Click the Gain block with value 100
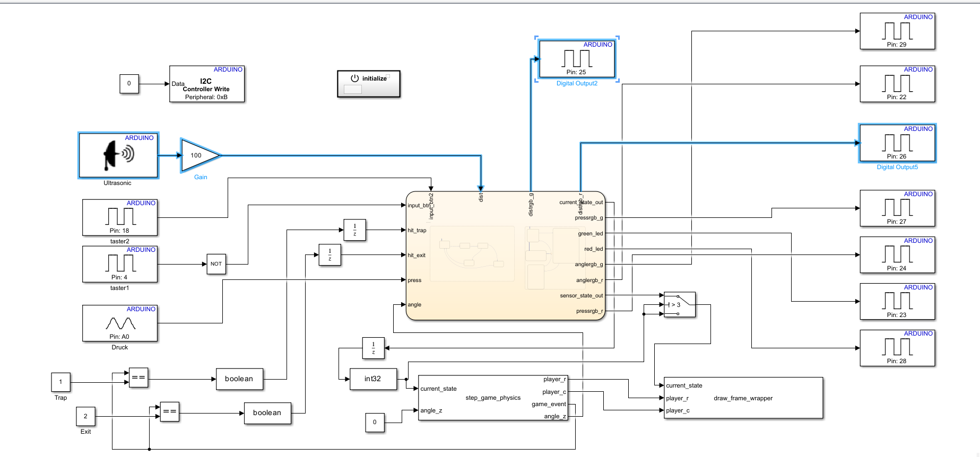Viewport: 980px width, 457px height. tap(197, 155)
